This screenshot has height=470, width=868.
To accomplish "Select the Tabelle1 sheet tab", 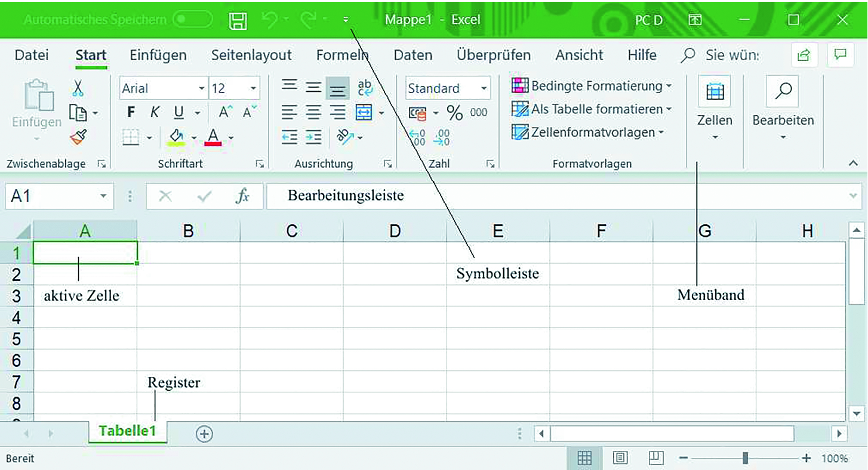I will [128, 431].
